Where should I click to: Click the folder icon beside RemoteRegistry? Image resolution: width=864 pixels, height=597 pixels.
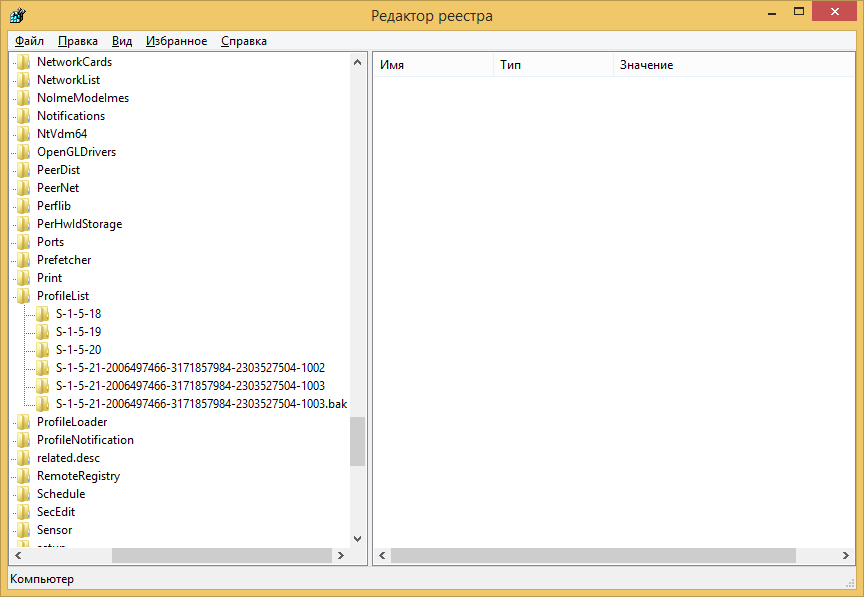pyautogui.click(x=24, y=476)
